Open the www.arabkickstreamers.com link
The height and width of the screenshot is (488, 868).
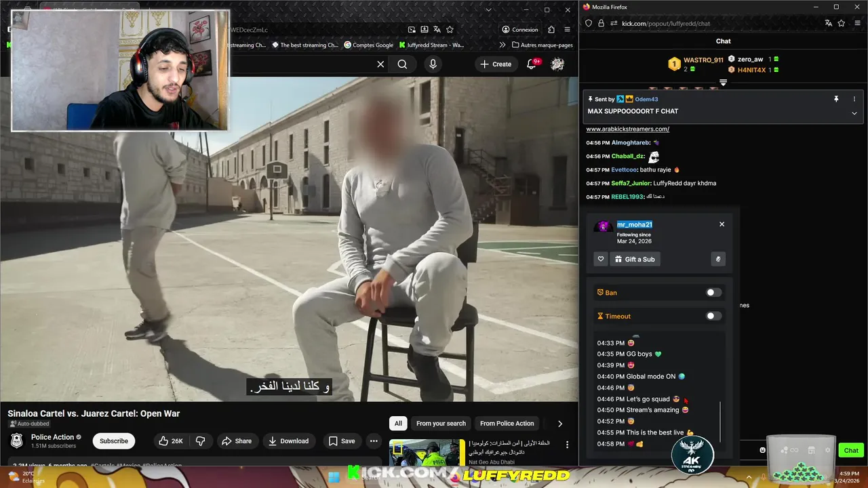627,129
